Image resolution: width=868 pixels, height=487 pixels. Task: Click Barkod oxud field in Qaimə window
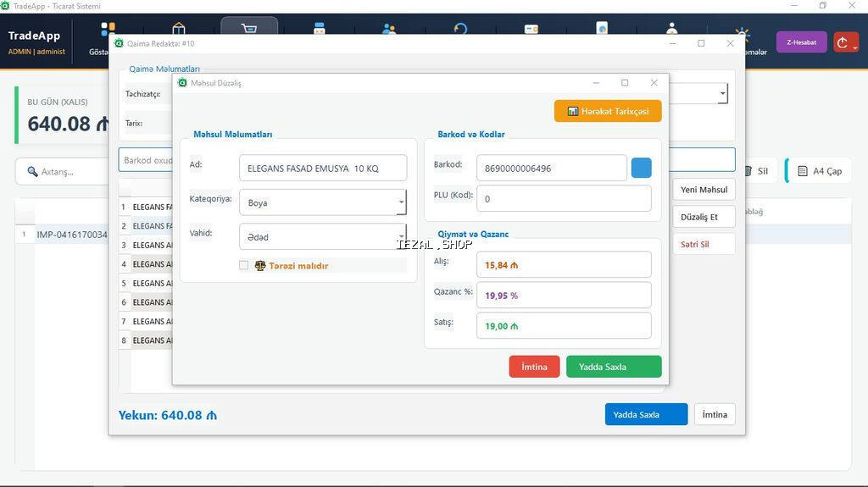(x=146, y=160)
